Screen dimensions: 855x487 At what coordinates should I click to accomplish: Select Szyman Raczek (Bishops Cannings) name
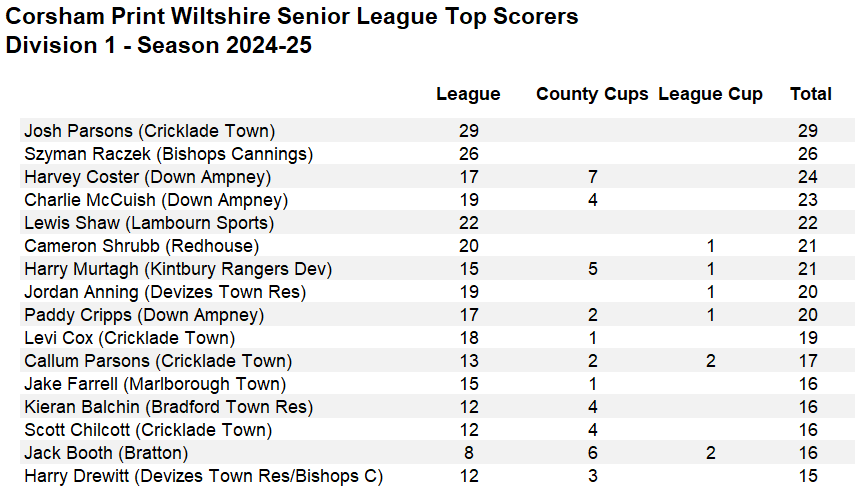click(x=168, y=154)
